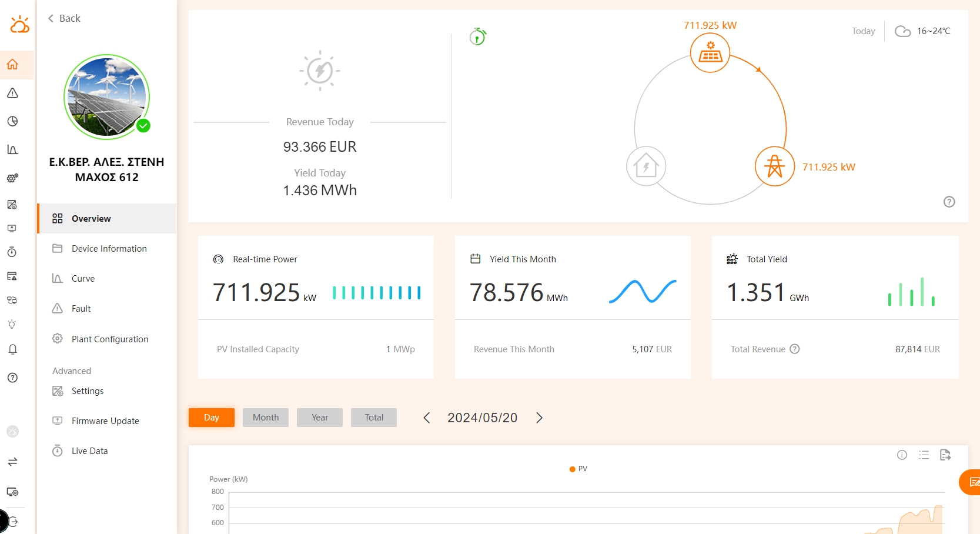
Task: Go to next day arrow
Action: 539,418
